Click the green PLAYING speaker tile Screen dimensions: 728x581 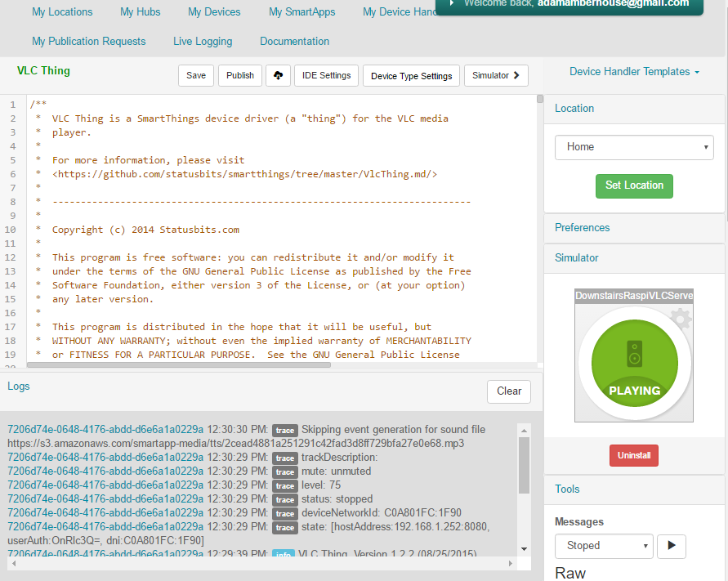[634, 363]
